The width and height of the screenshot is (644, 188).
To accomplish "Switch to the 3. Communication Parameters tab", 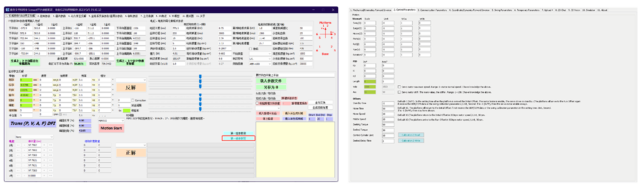I will (x=432, y=9).
